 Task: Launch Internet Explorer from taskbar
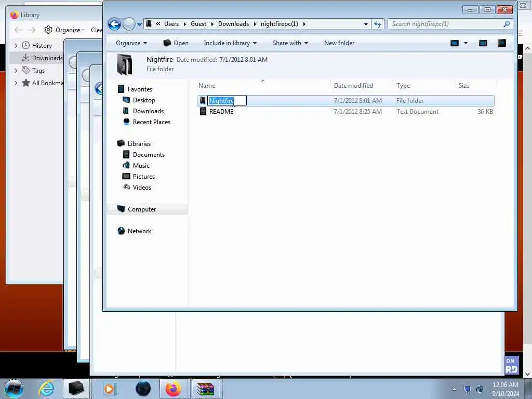46,389
